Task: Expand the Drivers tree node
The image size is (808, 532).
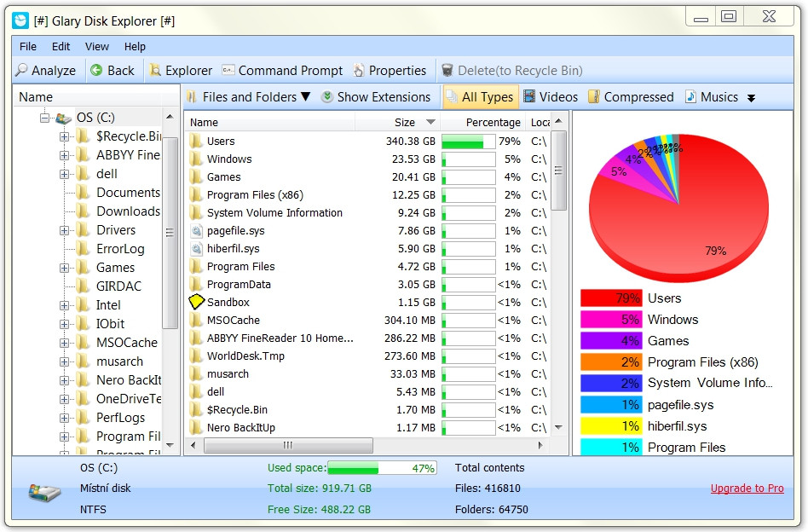Action: click(x=64, y=230)
